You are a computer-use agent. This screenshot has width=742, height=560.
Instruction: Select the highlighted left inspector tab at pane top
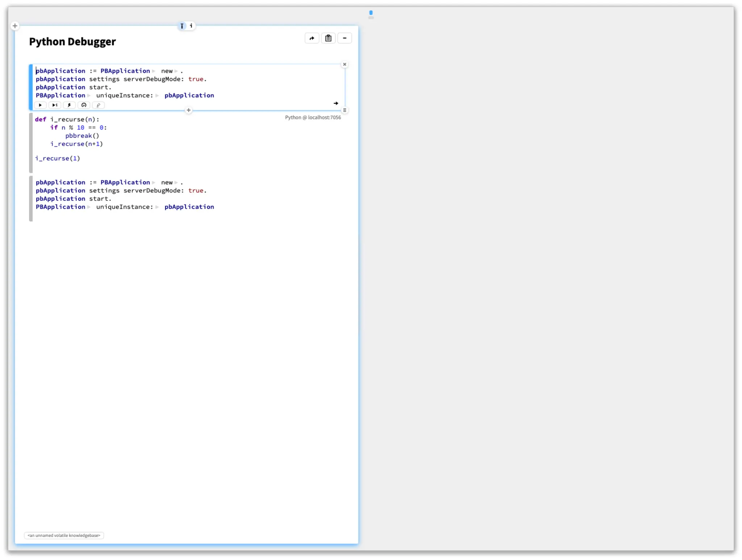click(182, 26)
